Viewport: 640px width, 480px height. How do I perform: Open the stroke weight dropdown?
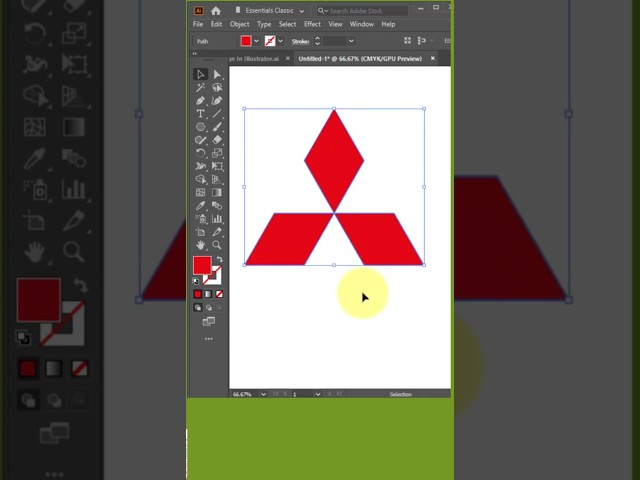(x=351, y=41)
